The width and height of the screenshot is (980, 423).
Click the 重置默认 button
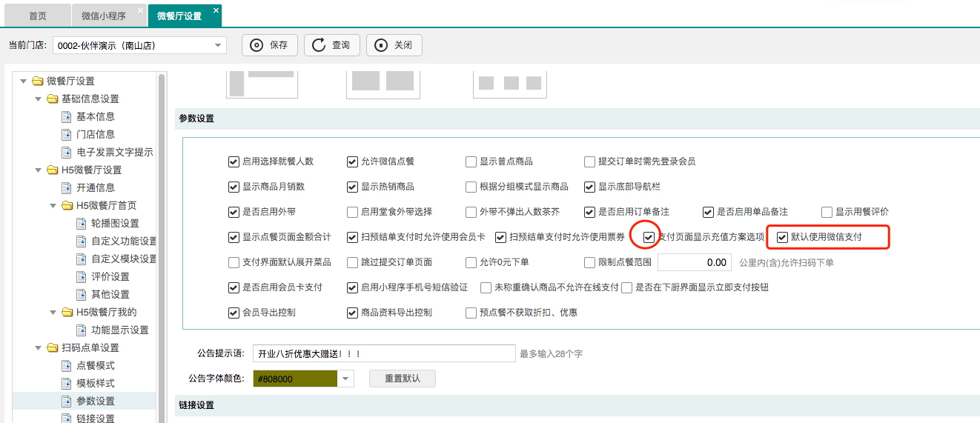(402, 379)
